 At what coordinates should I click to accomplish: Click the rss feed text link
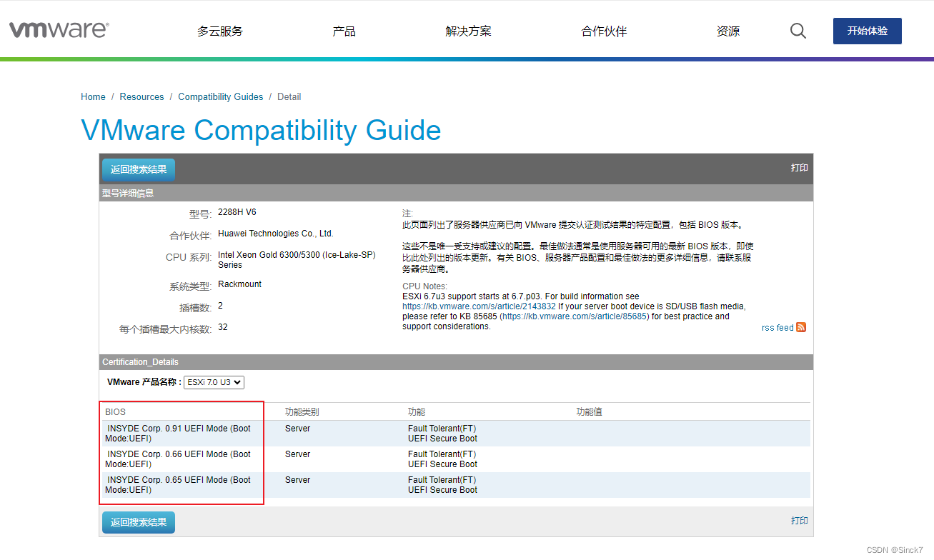pyautogui.click(x=777, y=328)
